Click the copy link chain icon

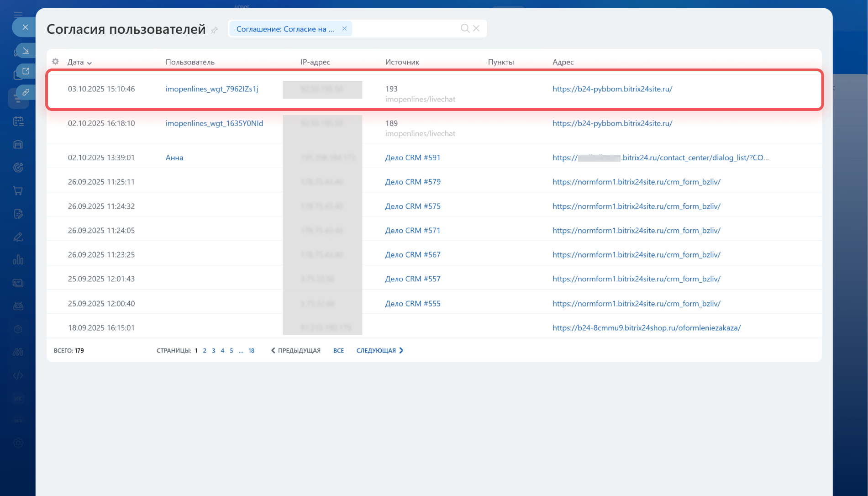click(x=26, y=93)
